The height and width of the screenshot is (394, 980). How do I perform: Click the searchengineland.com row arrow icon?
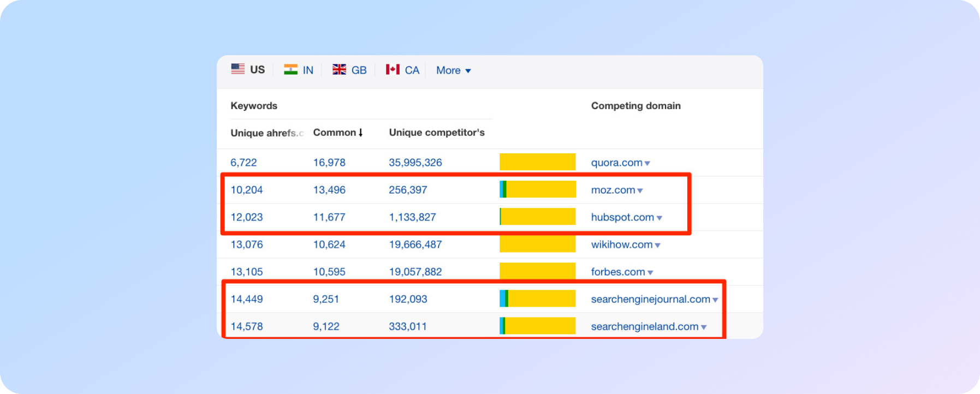click(704, 327)
